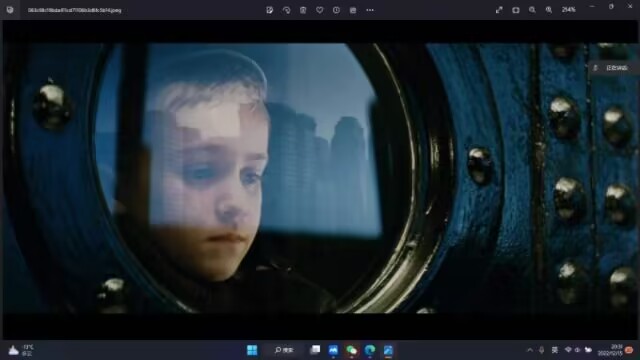
Task: Open the taskbar clock and date
Action: [x=611, y=350]
